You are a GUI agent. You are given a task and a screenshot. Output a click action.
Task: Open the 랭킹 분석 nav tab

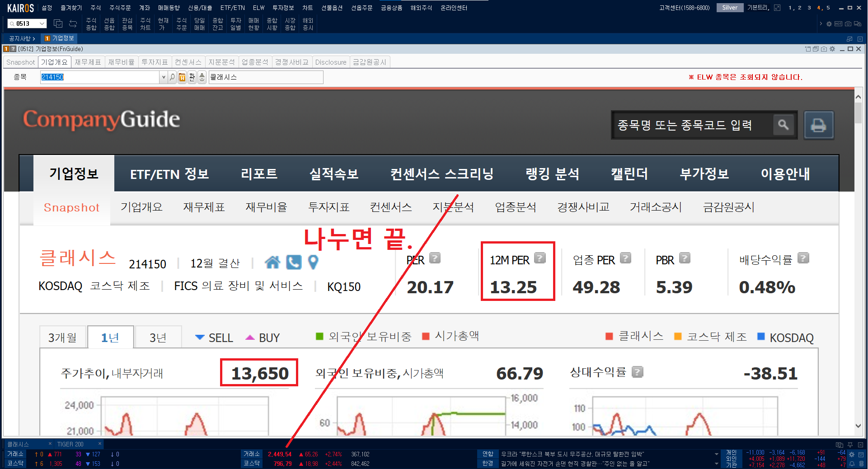pyautogui.click(x=552, y=174)
